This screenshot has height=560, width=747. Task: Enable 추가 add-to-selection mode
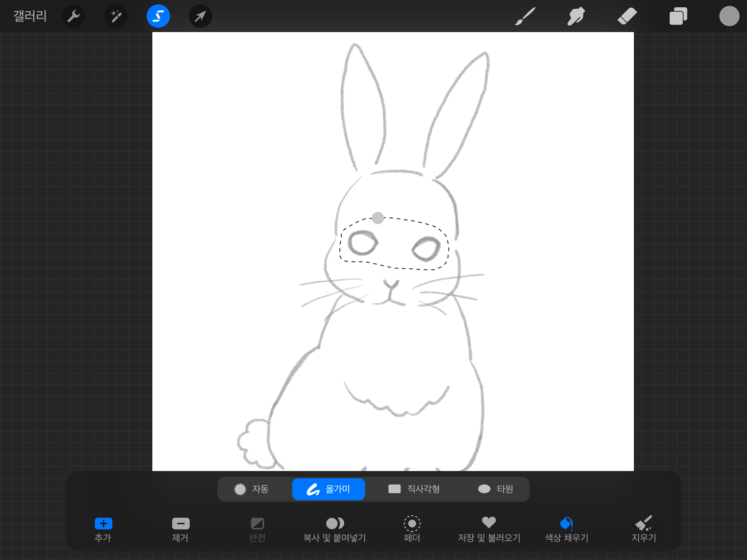pyautogui.click(x=103, y=529)
